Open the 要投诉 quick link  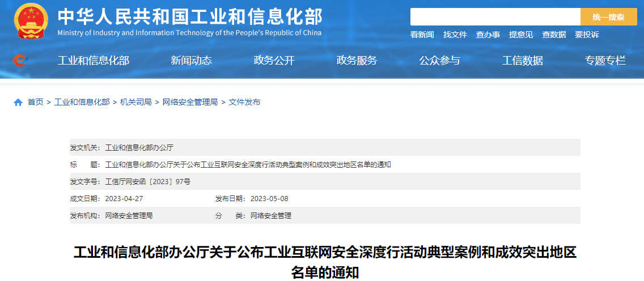[587, 35]
